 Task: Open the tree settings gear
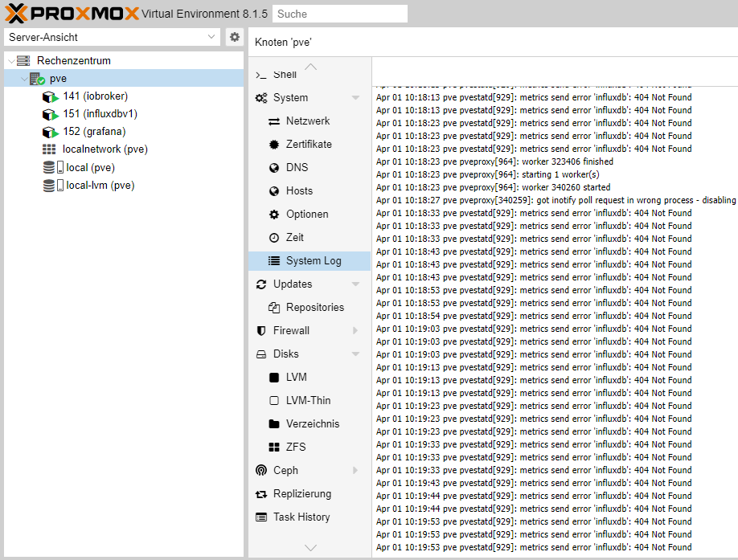coord(235,37)
